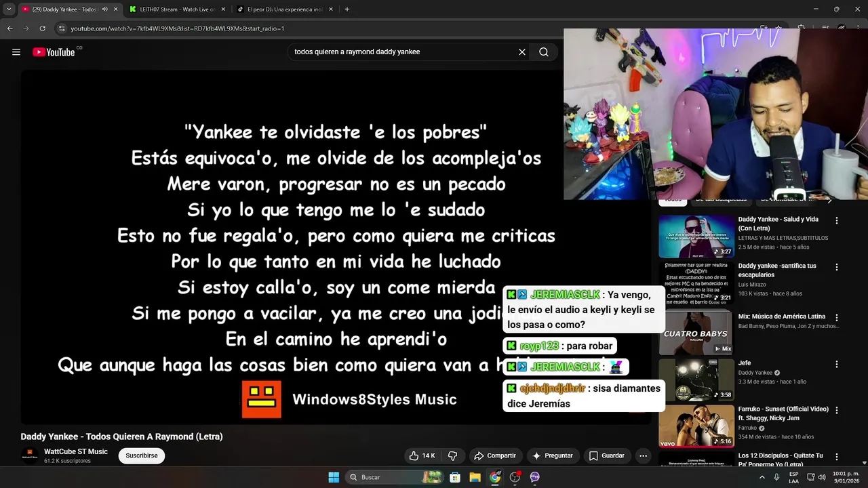Open the volume tray icon
868x488 pixels.
(x=822, y=477)
